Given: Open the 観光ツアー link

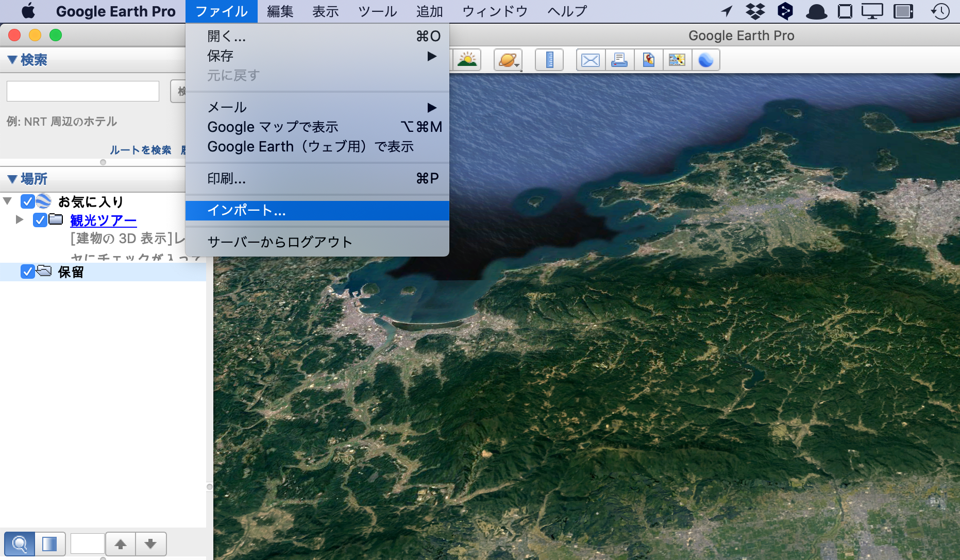Looking at the screenshot, I should pos(103,220).
